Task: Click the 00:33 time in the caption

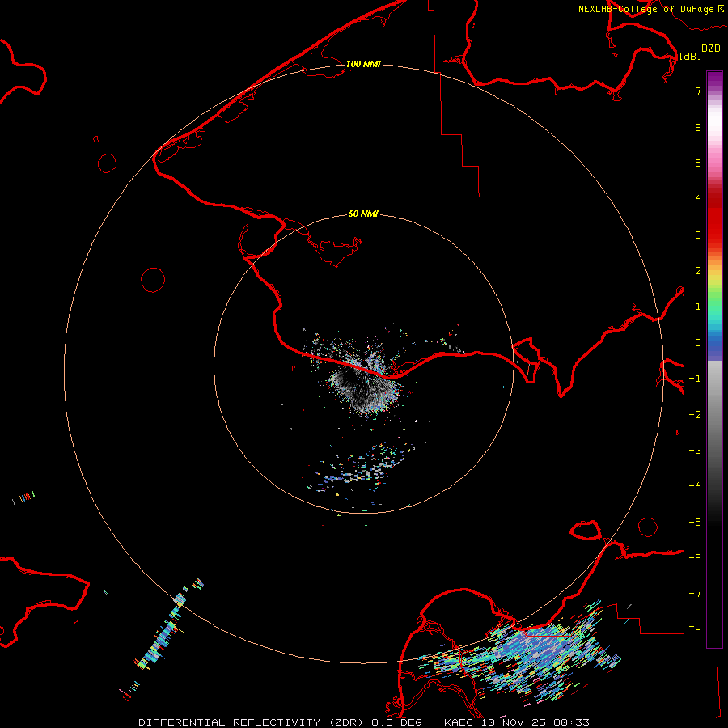Action: (571, 722)
